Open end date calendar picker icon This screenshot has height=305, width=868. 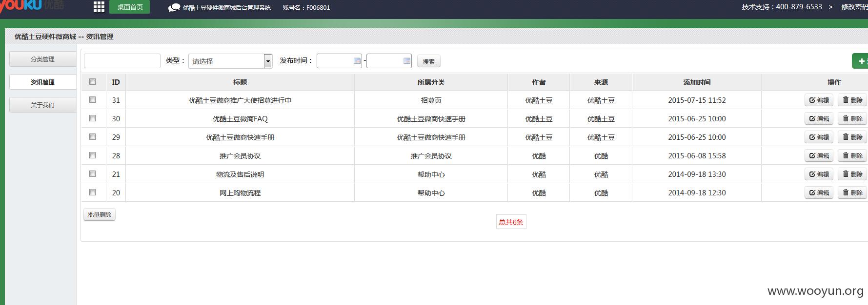click(407, 61)
